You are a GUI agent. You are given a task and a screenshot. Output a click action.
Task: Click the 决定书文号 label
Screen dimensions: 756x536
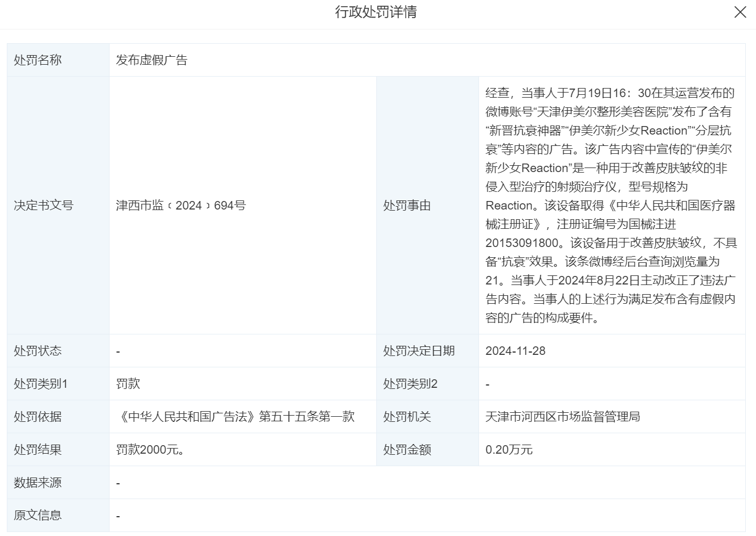[x=44, y=206]
